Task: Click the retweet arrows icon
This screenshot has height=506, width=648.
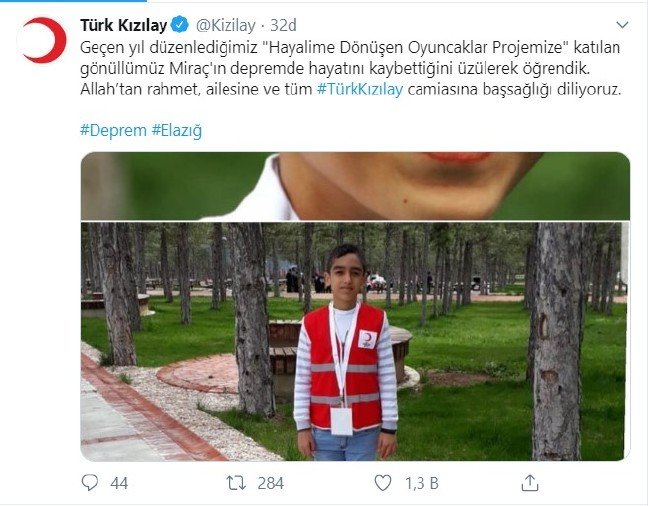Action: click(x=236, y=482)
